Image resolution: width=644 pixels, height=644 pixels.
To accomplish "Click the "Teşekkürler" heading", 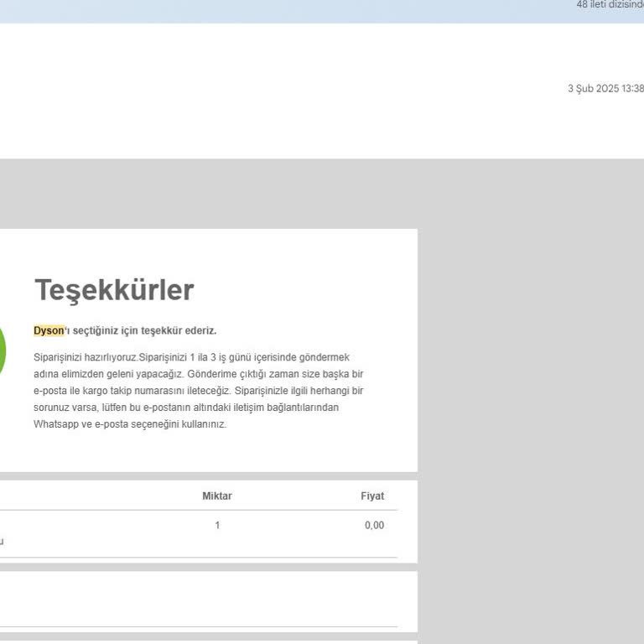I will [x=114, y=290].
